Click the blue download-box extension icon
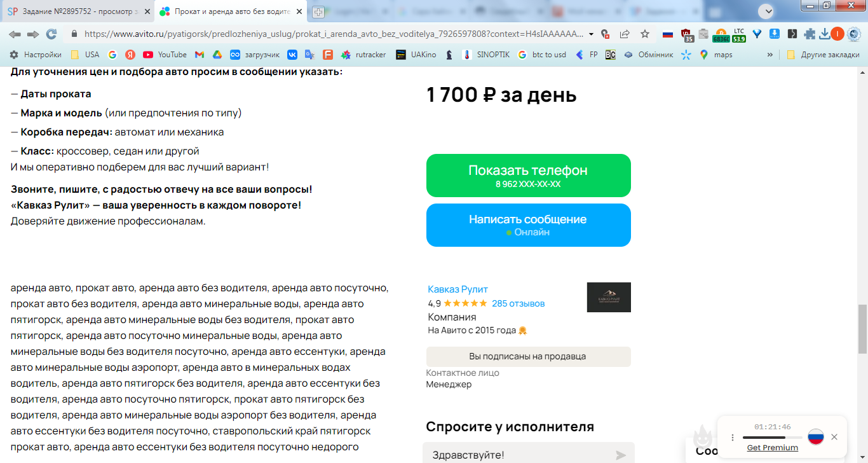 (x=775, y=34)
